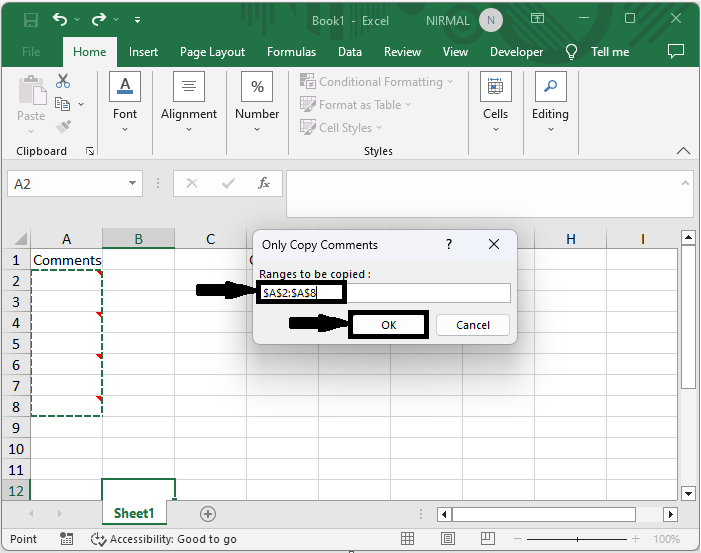The width and height of the screenshot is (701, 553).
Task: Expand the Alignment group dropdown
Action: [x=189, y=130]
